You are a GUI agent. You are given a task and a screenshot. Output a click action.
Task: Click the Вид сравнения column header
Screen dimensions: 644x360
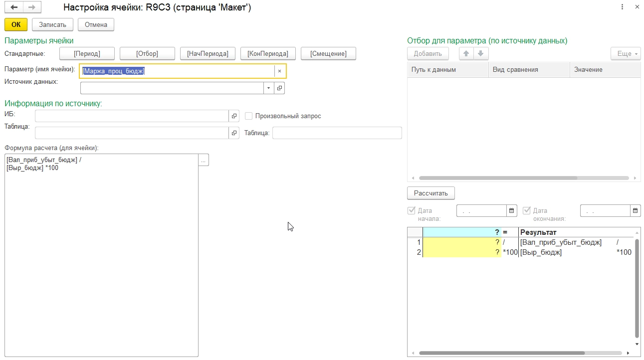(x=529, y=70)
